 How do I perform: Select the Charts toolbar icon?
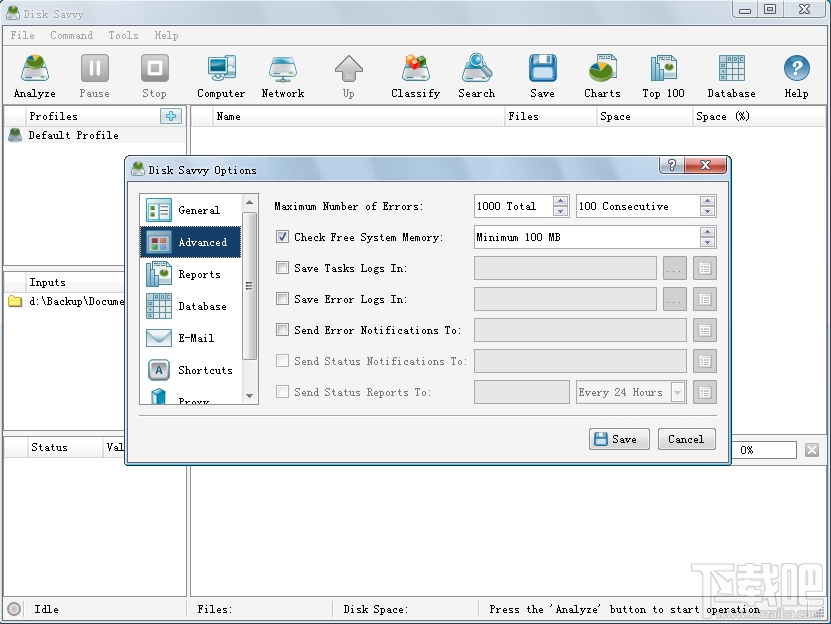pyautogui.click(x=601, y=70)
